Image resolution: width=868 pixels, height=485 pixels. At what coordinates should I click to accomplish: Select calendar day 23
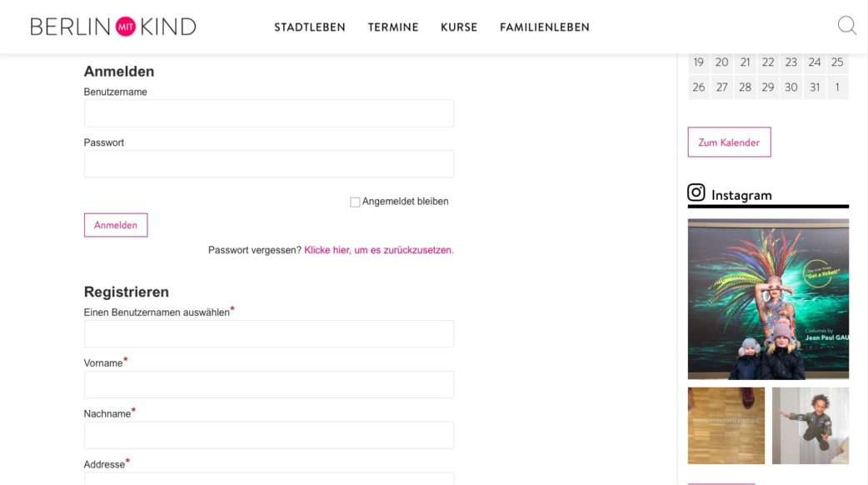[791, 62]
